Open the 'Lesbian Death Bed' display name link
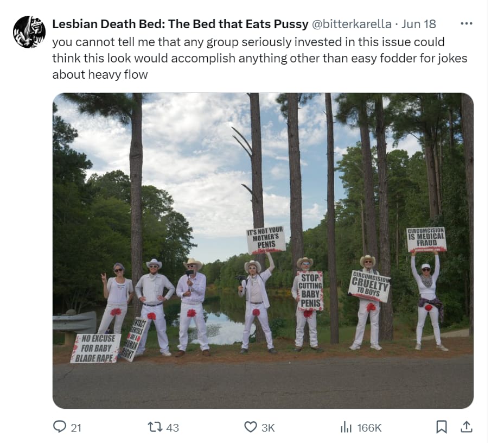Viewport: 504px width, 443px height. [x=180, y=24]
